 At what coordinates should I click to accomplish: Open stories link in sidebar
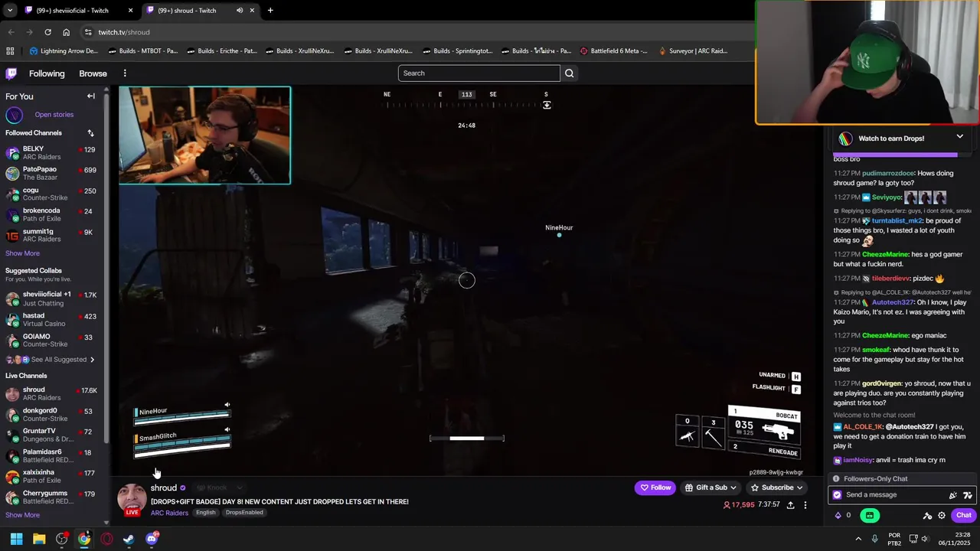(x=54, y=115)
